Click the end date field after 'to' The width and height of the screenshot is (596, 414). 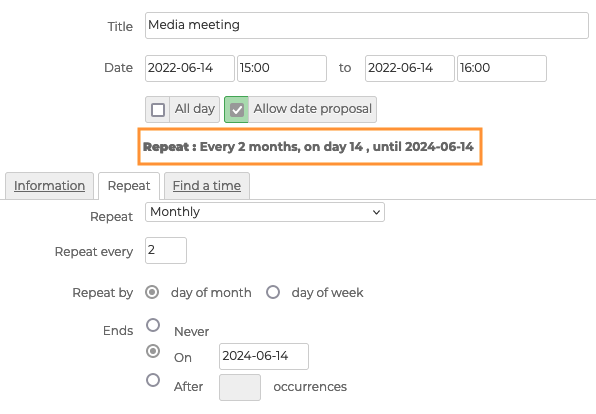pos(410,68)
